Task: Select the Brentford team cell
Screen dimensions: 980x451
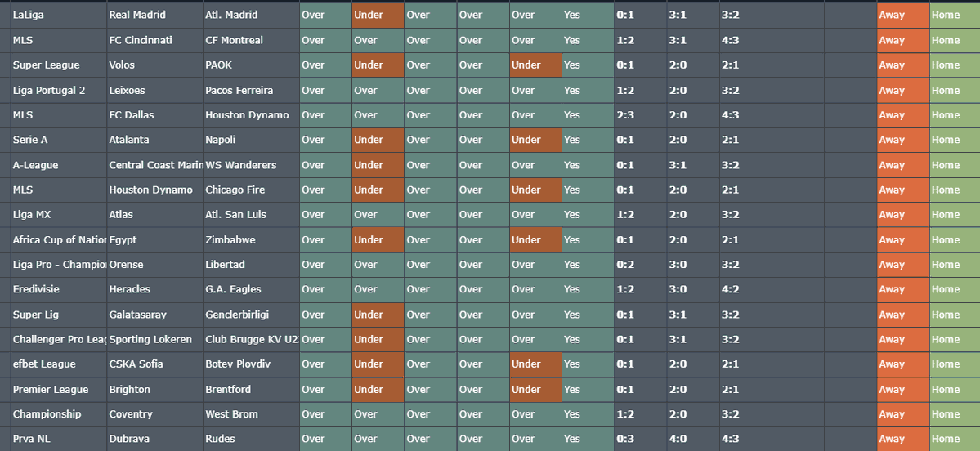Action: pos(251,389)
